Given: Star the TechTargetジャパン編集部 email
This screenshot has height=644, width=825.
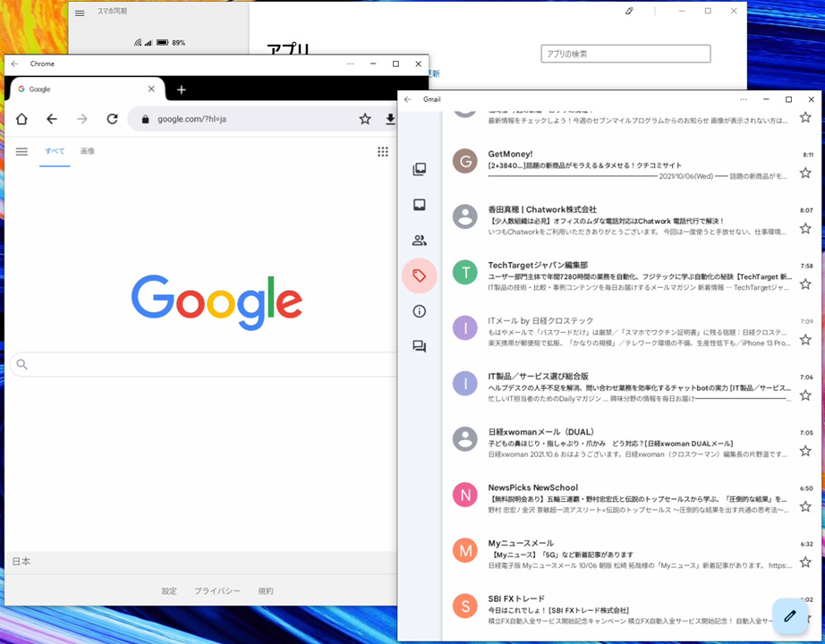Looking at the screenshot, I should point(805,284).
